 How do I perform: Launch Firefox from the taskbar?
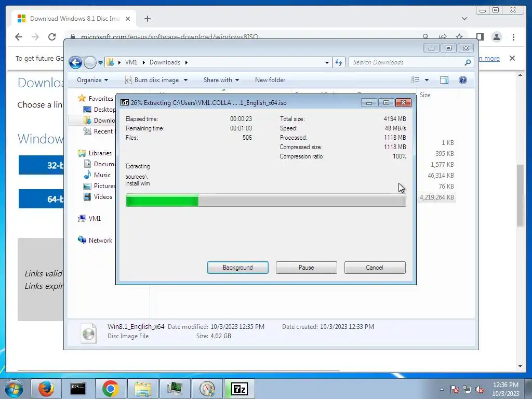pos(46,389)
